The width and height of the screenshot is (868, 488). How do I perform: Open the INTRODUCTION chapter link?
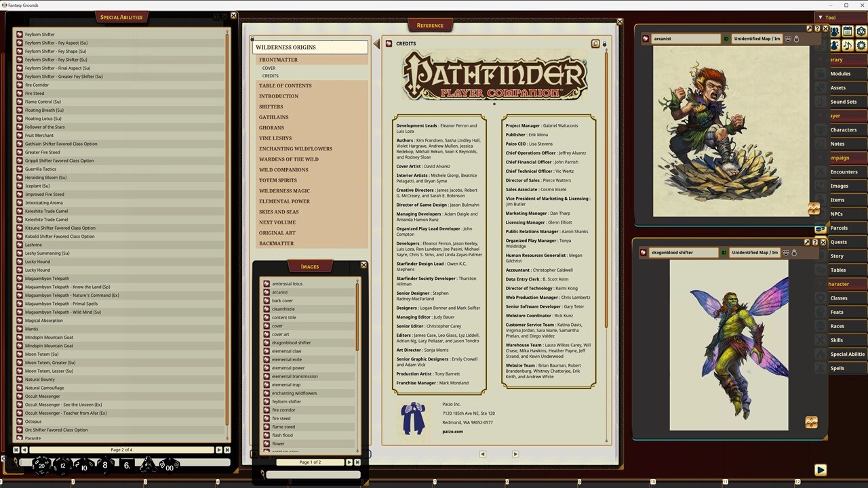pyautogui.click(x=279, y=96)
